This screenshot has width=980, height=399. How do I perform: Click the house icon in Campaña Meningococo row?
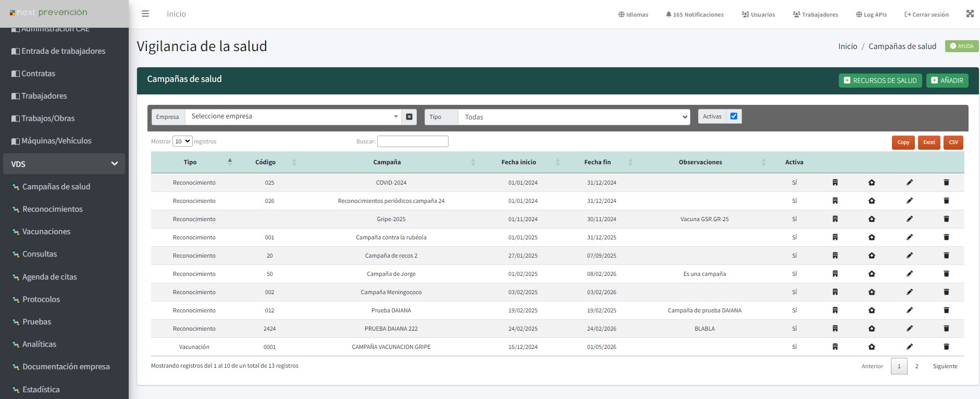872,292
